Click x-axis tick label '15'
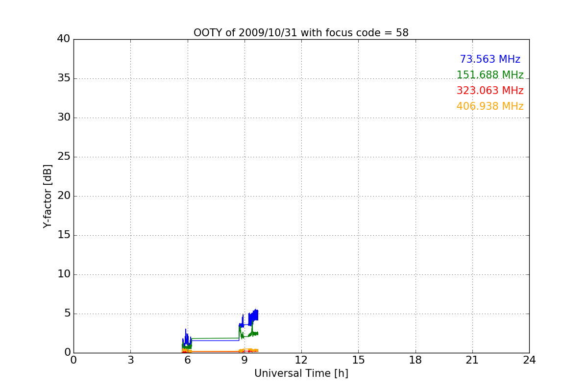The image size is (588, 392). coord(358,360)
